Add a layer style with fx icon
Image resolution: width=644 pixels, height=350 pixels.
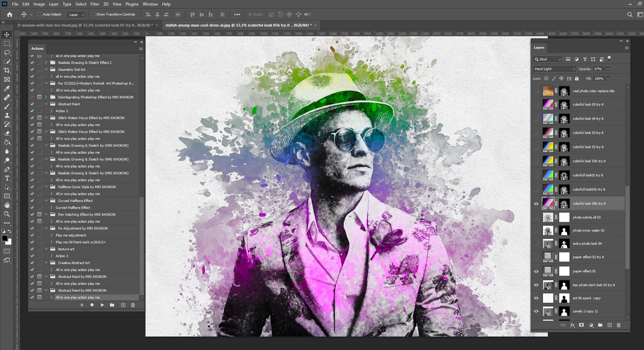click(x=572, y=325)
